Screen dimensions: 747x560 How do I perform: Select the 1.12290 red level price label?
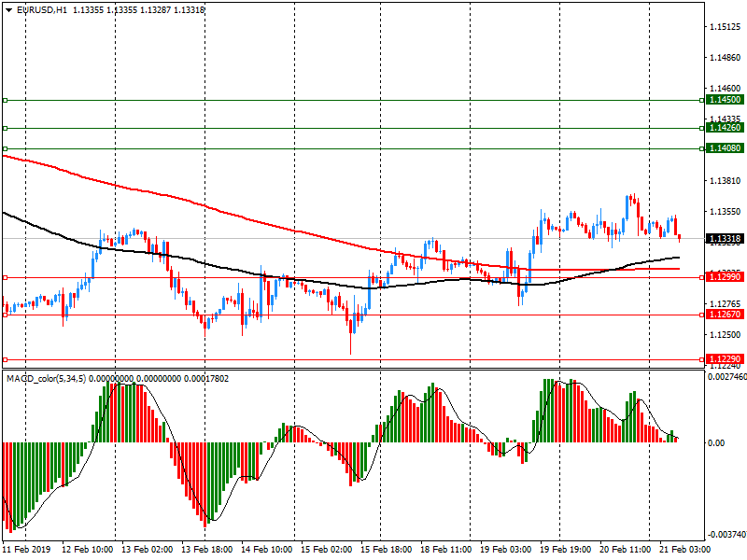725,359
